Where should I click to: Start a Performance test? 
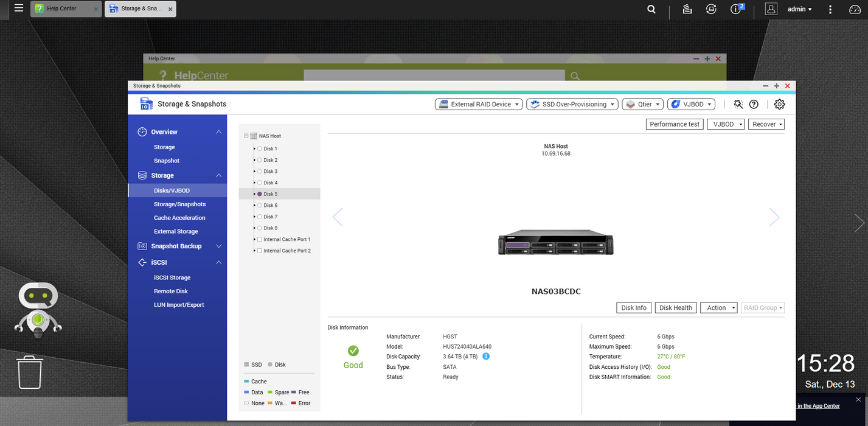point(674,124)
